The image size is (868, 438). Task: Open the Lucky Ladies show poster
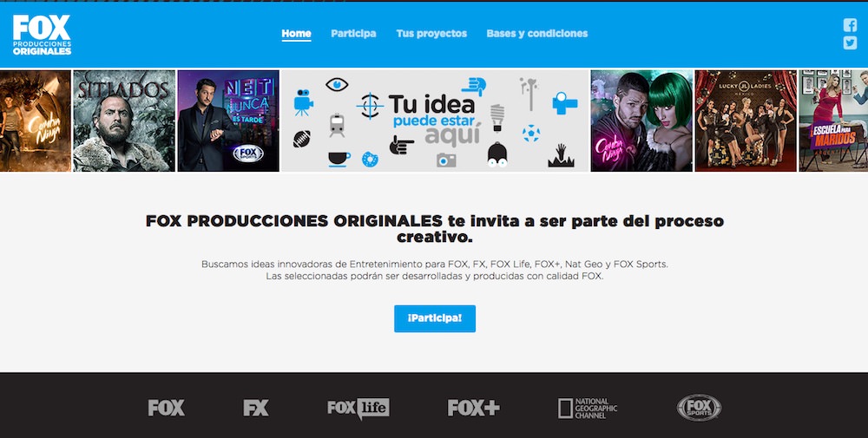coord(746,121)
